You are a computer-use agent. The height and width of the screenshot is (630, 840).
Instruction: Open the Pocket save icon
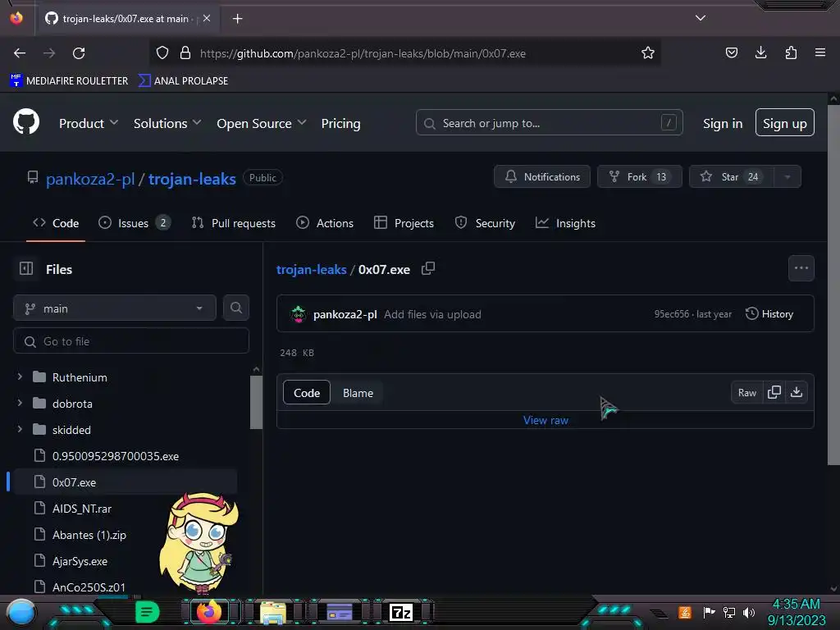(731, 52)
